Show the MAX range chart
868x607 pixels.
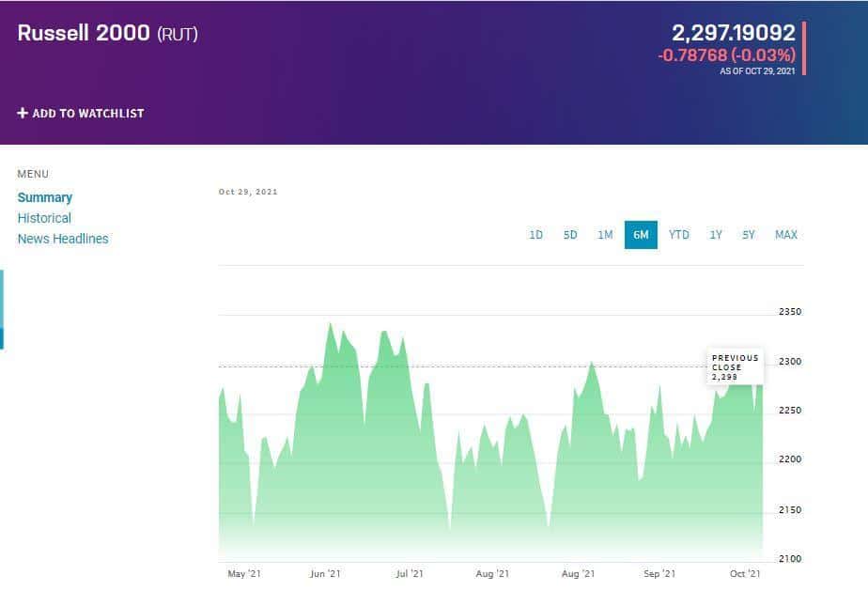tap(786, 235)
